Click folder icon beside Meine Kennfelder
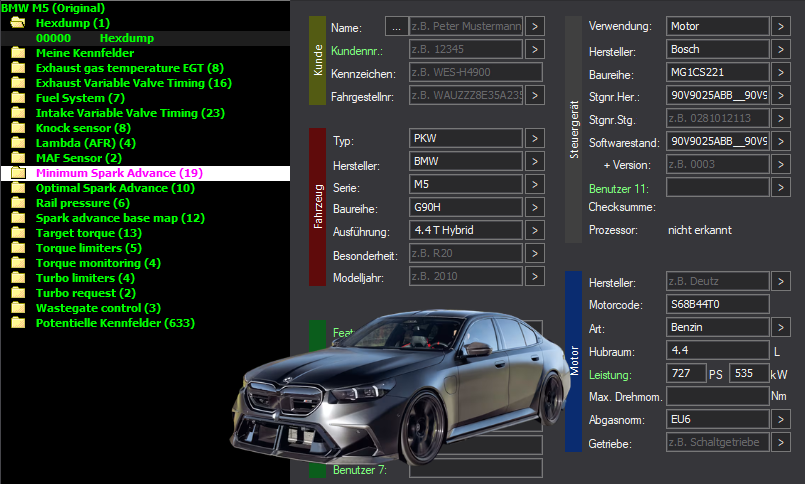 point(18,53)
